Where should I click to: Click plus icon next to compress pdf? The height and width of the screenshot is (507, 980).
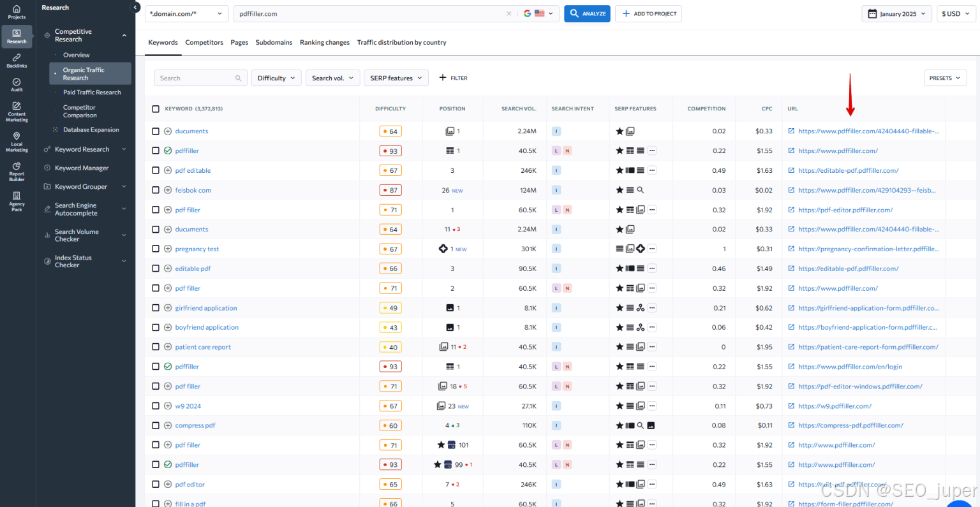pos(168,425)
